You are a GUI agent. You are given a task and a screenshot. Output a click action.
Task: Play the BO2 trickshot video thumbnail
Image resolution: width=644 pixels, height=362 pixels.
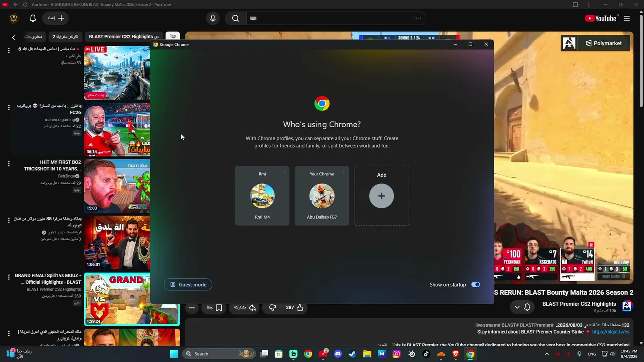coord(117,187)
